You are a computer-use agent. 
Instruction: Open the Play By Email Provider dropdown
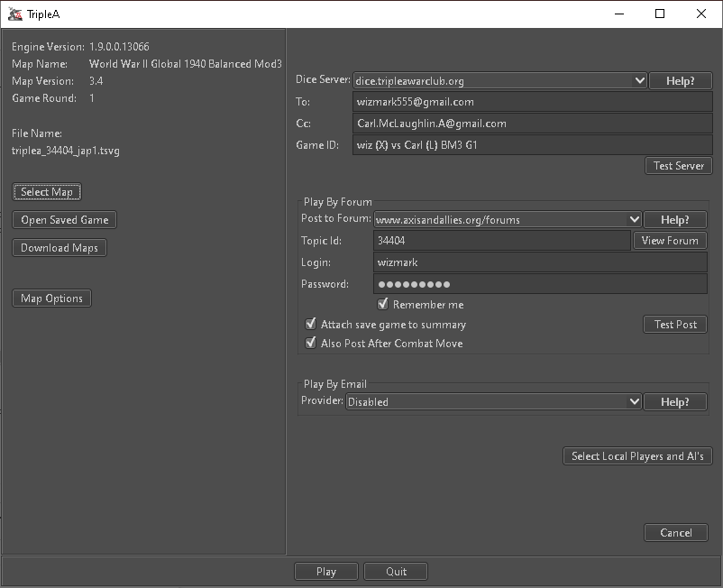tap(493, 401)
